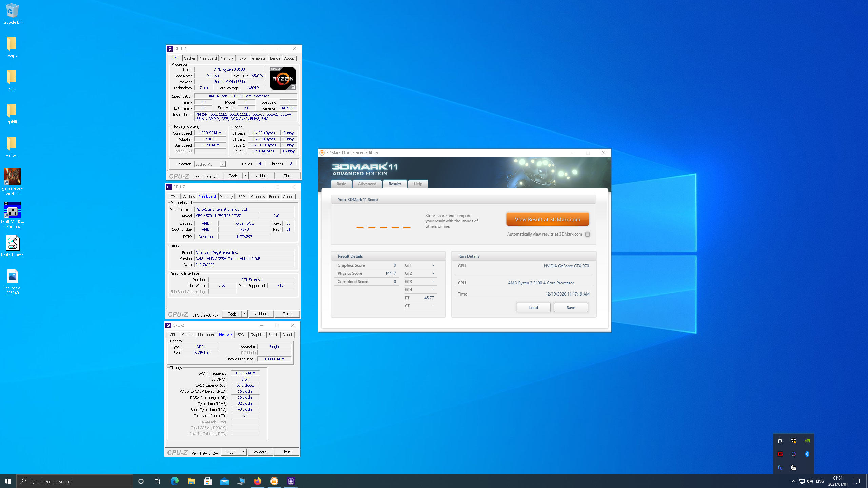Toggle Automatically view results at 3DMark.com checkbox
The width and height of the screenshot is (868, 488).
[x=587, y=234]
